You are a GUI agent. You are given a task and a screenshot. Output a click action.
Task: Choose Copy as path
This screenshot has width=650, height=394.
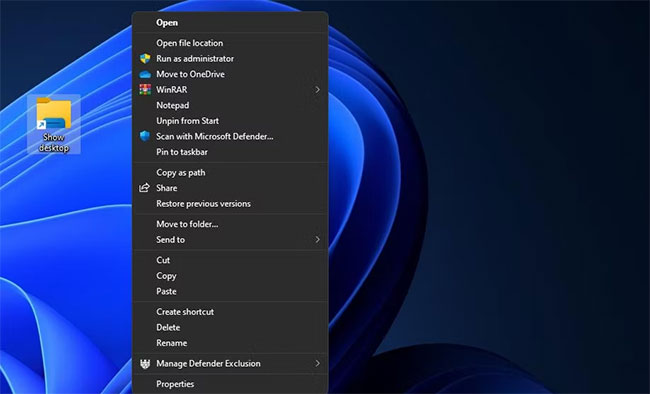230,173
